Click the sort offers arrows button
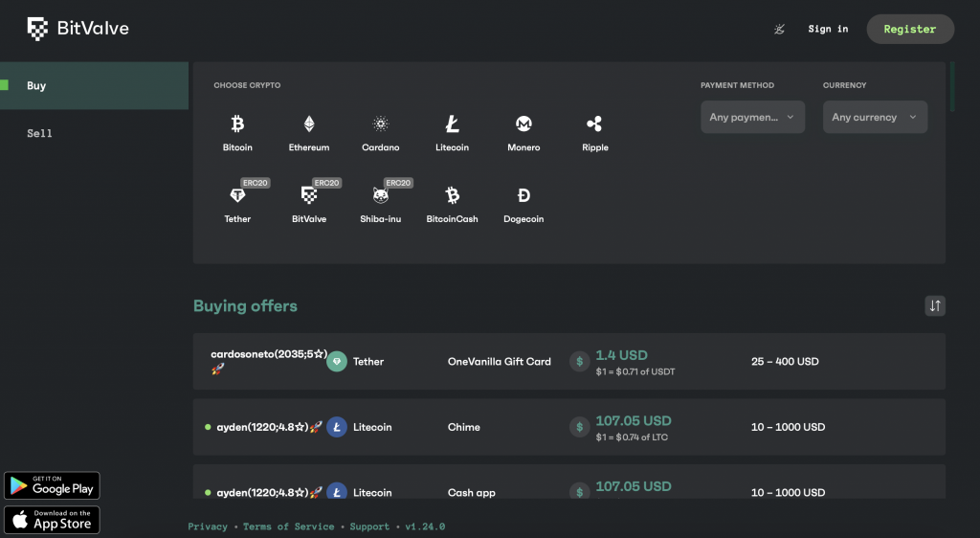 (x=935, y=305)
